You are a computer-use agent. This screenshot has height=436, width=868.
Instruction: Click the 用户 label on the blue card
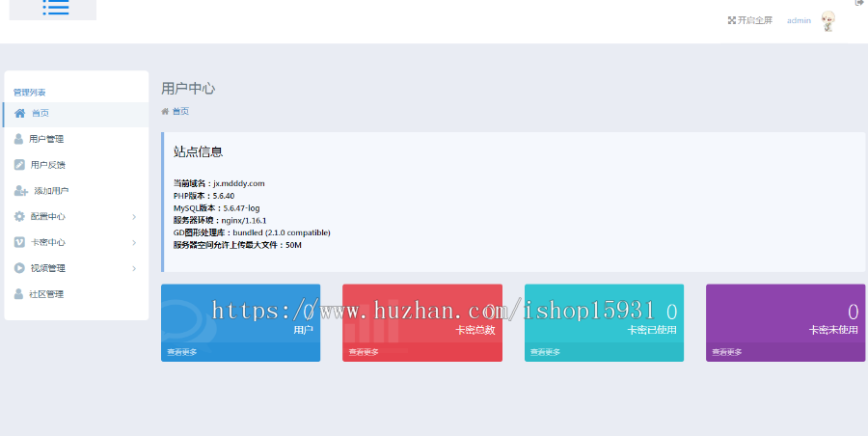coord(304,330)
